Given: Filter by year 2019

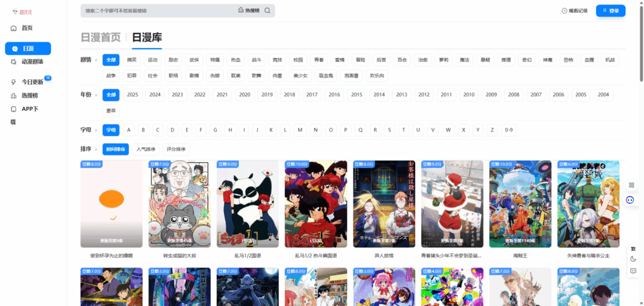Looking at the screenshot, I should (267, 94).
